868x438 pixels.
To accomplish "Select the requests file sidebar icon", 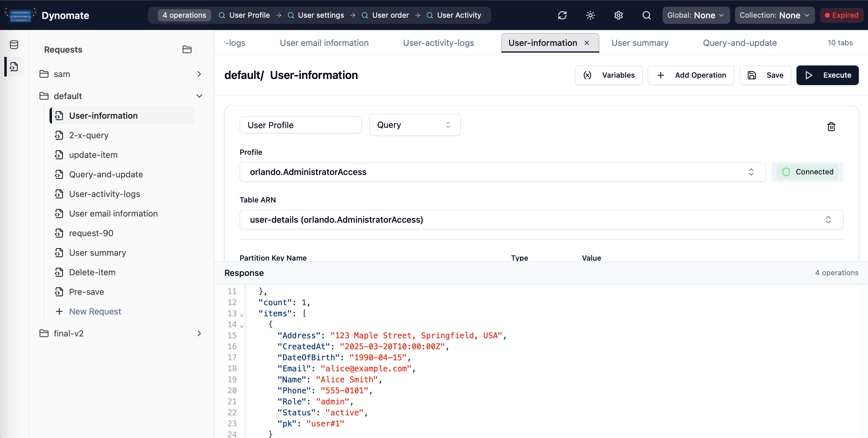I will coord(14,67).
